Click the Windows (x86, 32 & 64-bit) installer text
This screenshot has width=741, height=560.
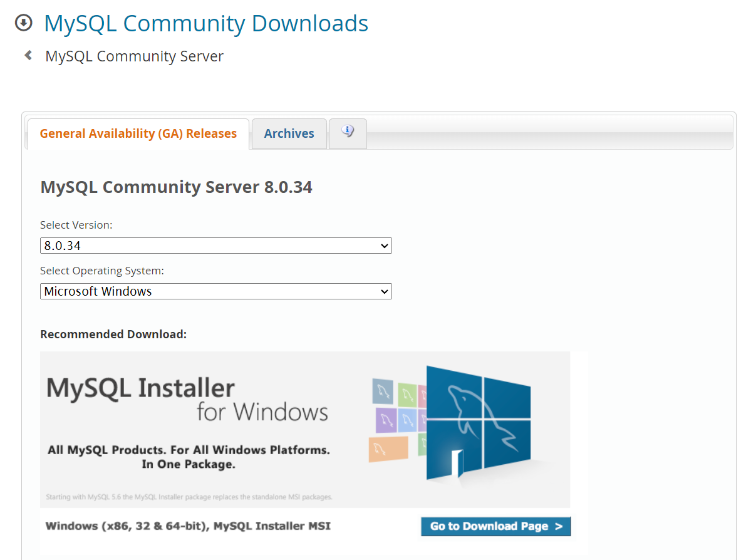188,526
